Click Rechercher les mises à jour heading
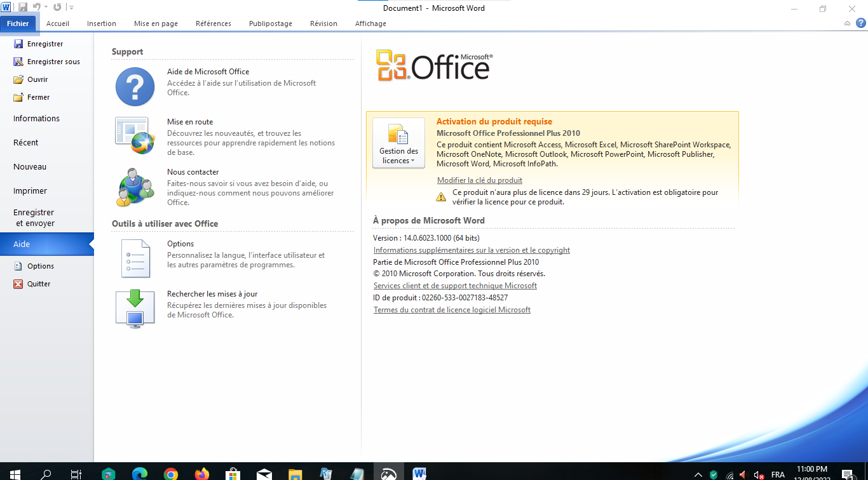Screen dimensions: 868x480 212,294
